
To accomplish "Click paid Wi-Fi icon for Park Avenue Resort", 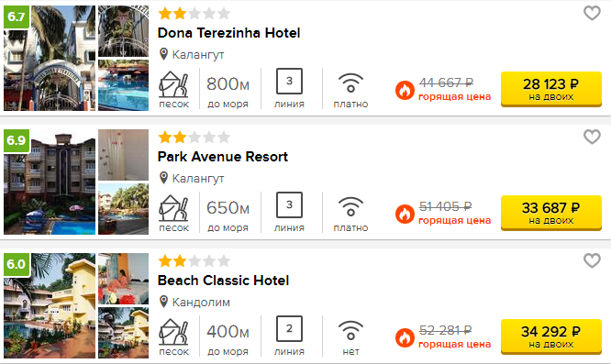I will point(350,206).
